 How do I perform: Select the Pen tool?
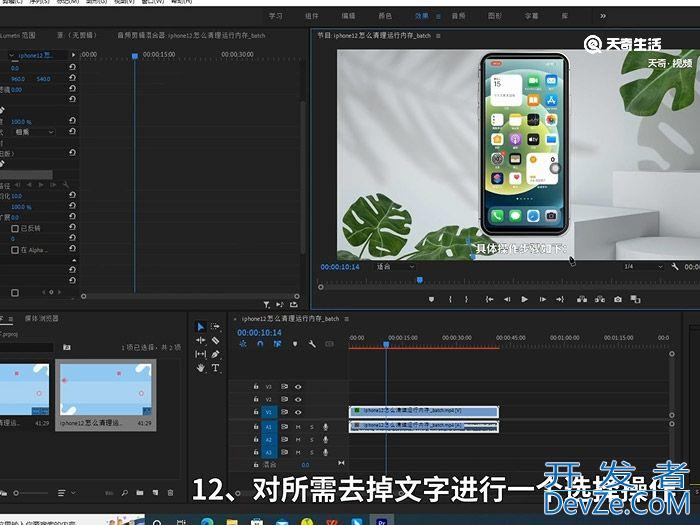tap(215, 354)
